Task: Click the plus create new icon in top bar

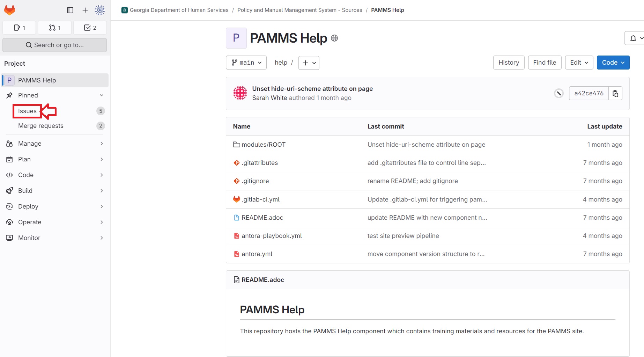Action: [85, 10]
